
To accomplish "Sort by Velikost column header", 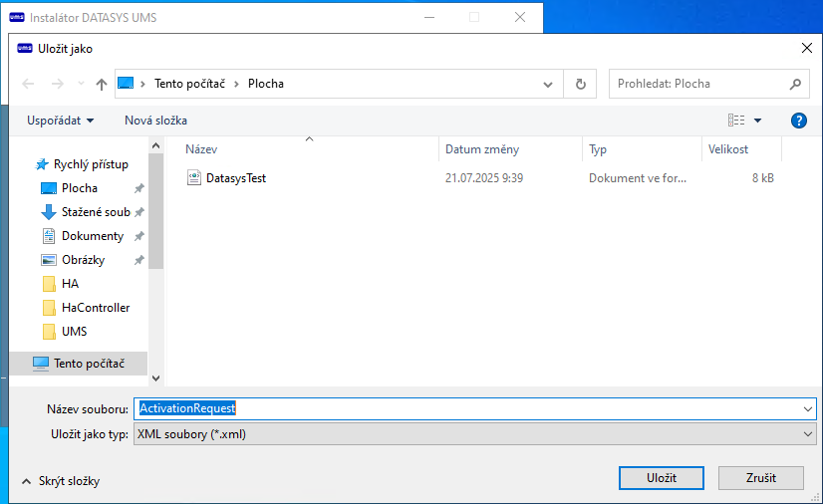I will [741, 149].
